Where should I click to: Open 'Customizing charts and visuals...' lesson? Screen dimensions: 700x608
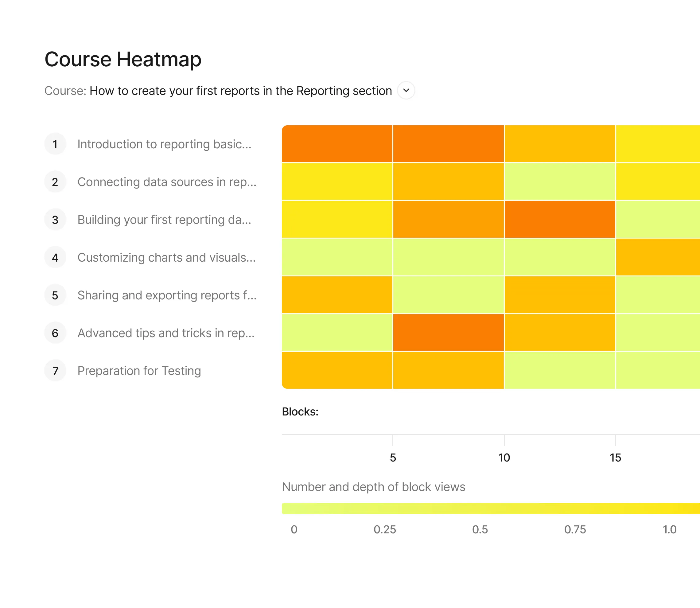166,258
